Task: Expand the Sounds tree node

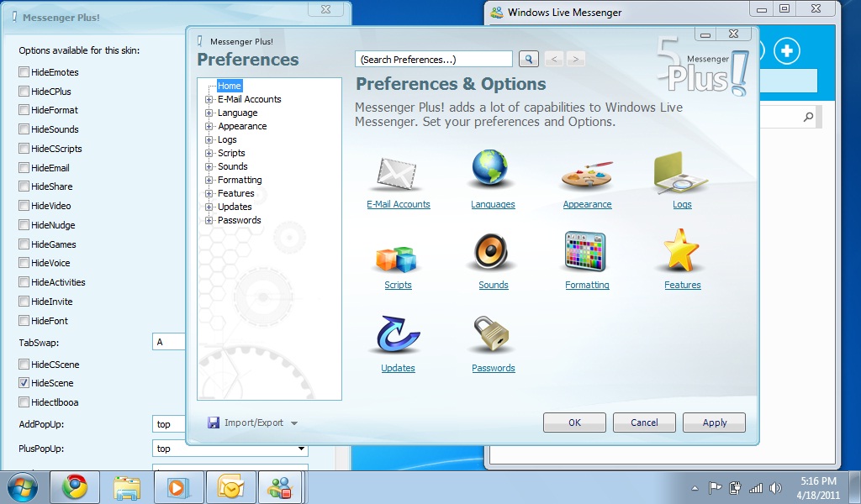Action: pyautogui.click(x=209, y=166)
